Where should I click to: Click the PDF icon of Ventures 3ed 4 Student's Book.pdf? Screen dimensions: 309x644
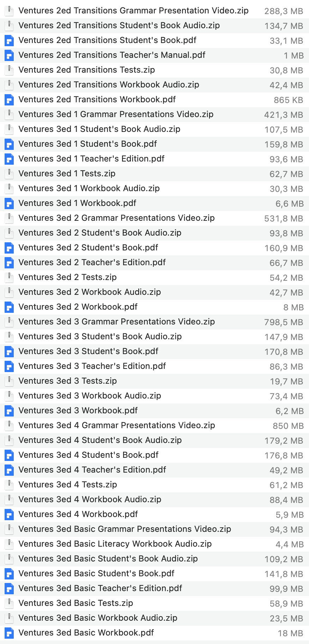9,455
